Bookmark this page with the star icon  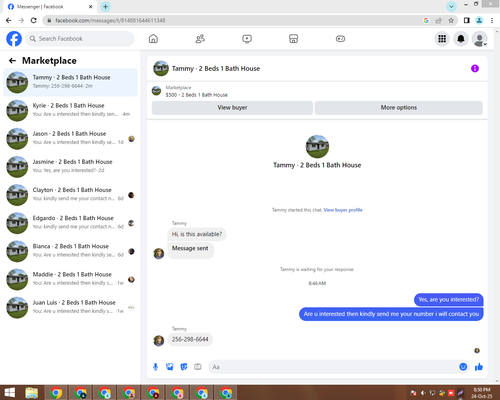point(451,20)
